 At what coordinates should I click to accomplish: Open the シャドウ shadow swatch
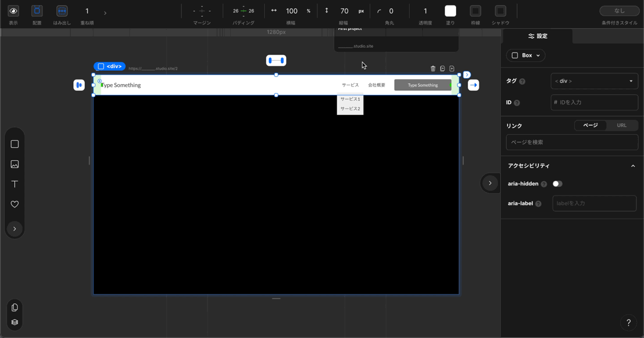(x=500, y=11)
